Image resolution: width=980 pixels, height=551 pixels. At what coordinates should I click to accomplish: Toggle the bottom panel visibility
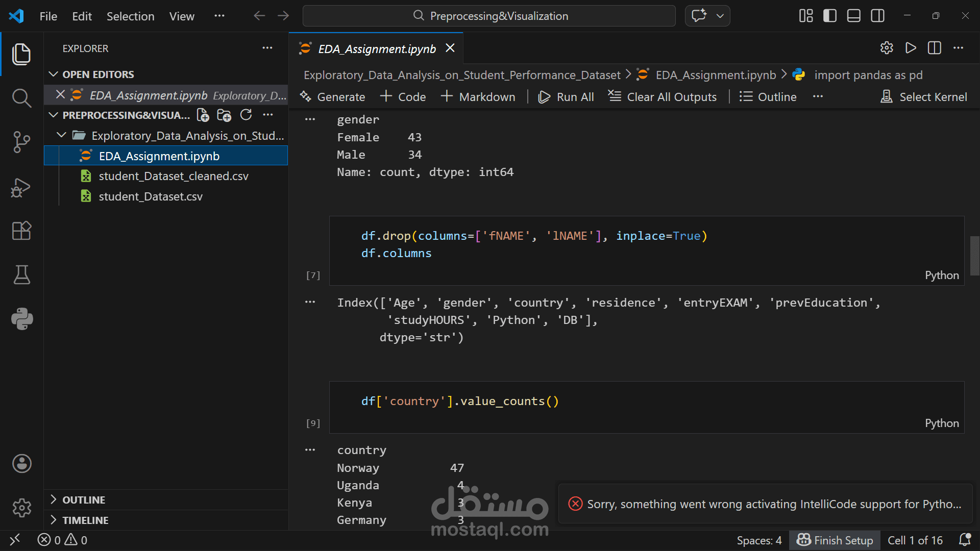pyautogui.click(x=854, y=16)
